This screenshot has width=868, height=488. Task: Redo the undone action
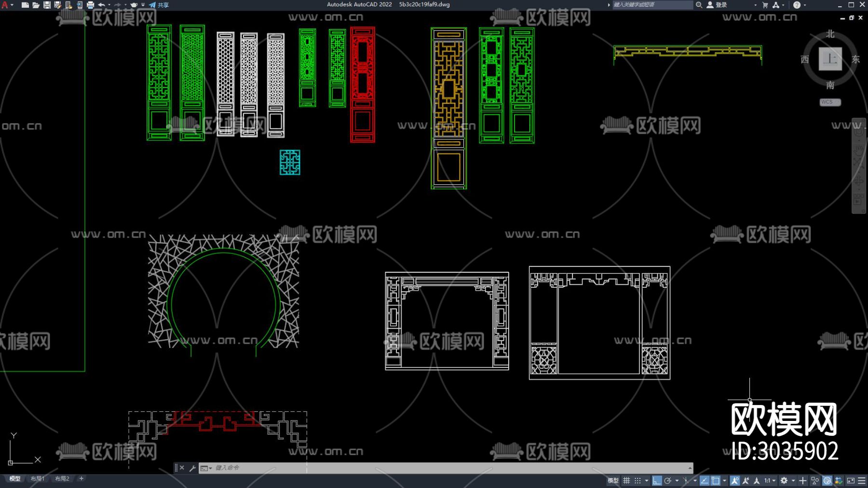(x=117, y=5)
